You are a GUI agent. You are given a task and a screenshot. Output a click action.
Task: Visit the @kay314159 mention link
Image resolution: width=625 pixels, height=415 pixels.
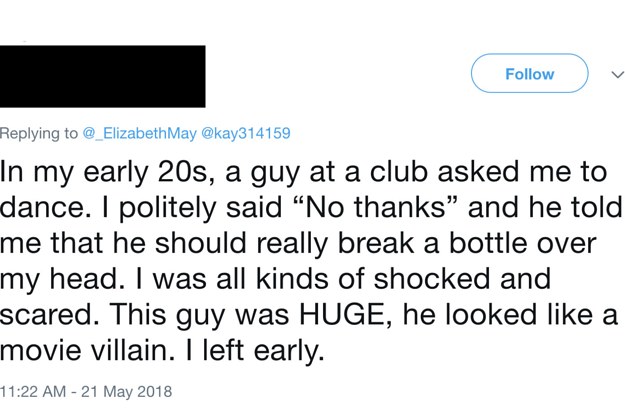tap(246, 133)
